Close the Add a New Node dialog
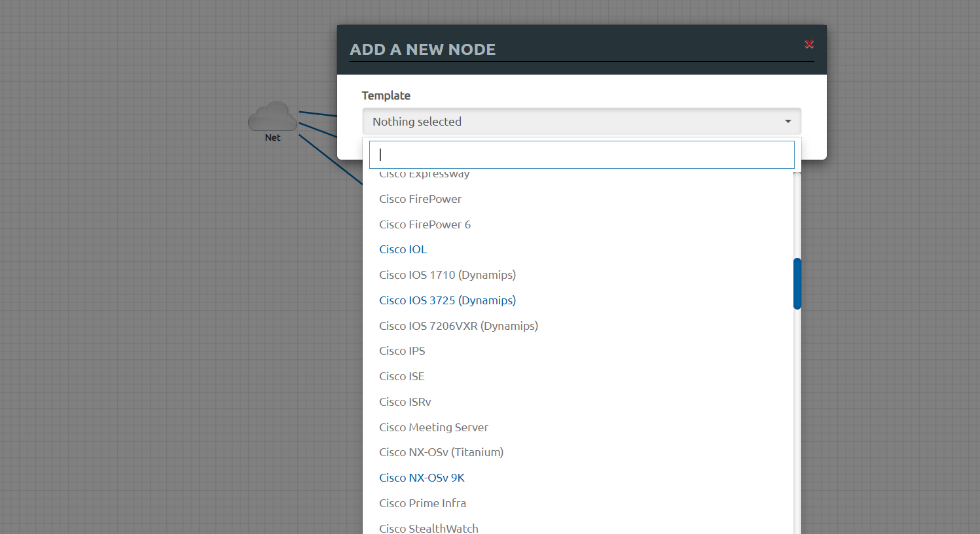The image size is (980, 534). click(x=809, y=44)
